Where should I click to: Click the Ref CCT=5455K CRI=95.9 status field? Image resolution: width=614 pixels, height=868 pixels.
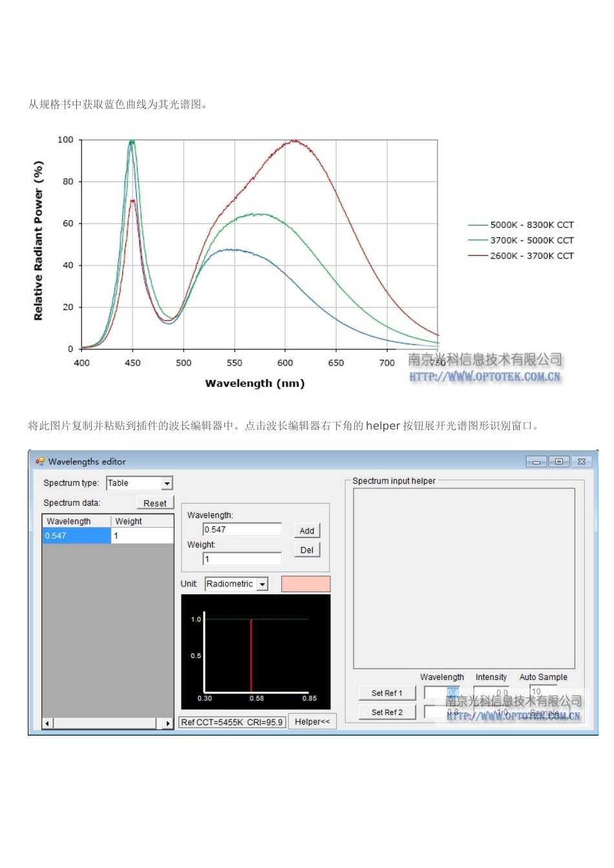coord(232,722)
